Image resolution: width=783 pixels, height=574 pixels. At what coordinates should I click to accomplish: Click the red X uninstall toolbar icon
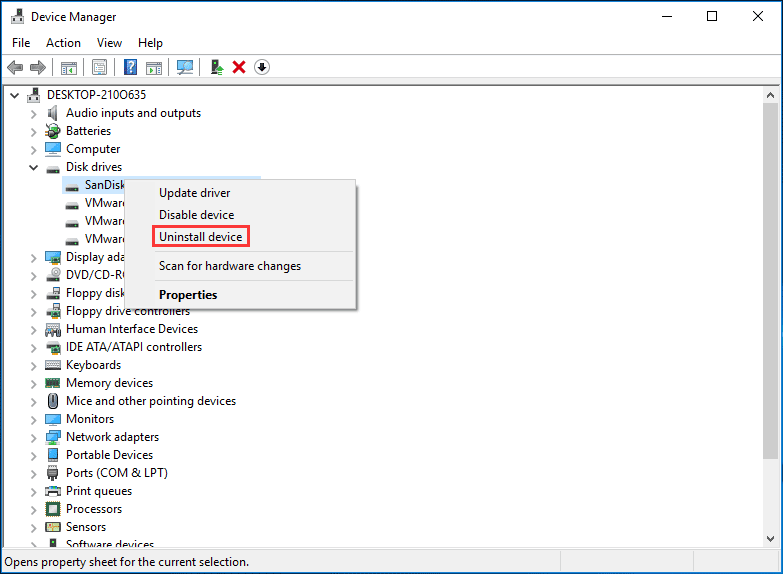pyautogui.click(x=239, y=67)
